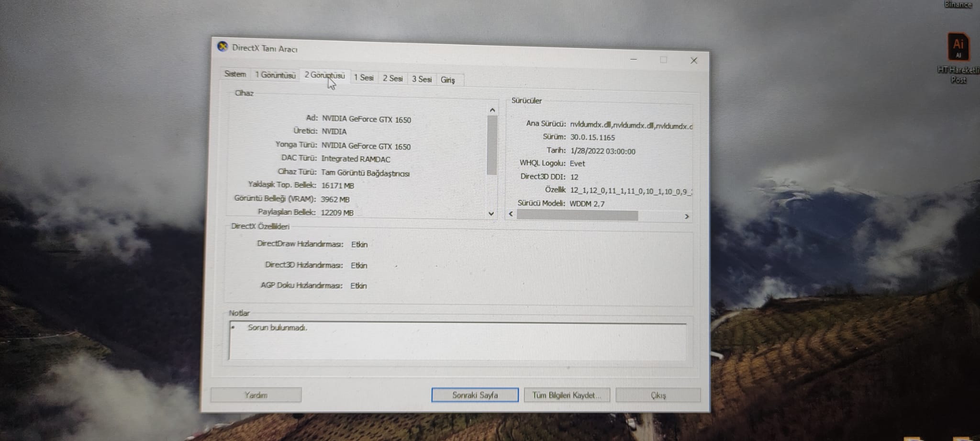
Task: Click the Notlar text box
Action: [457, 341]
